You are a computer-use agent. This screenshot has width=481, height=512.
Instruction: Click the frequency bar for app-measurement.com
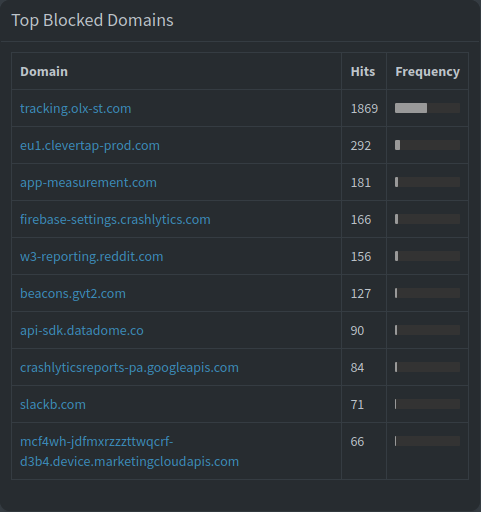(x=427, y=182)
